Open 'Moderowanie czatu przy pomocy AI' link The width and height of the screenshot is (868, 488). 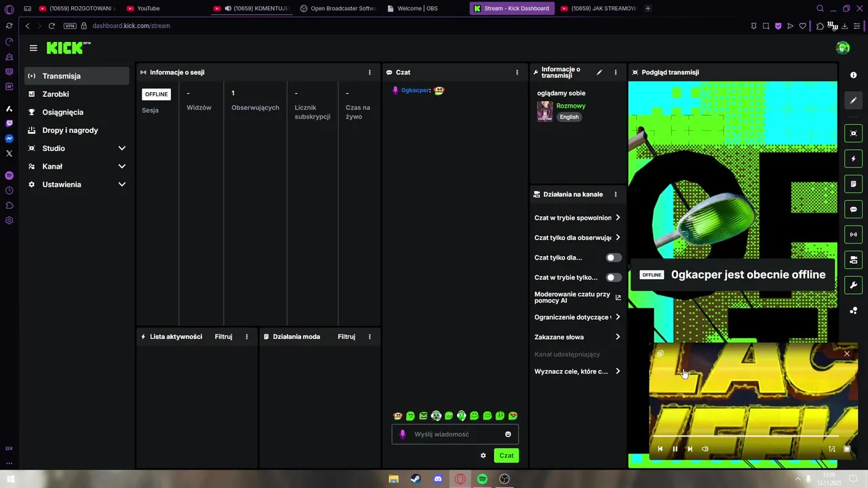coord(578,298)
